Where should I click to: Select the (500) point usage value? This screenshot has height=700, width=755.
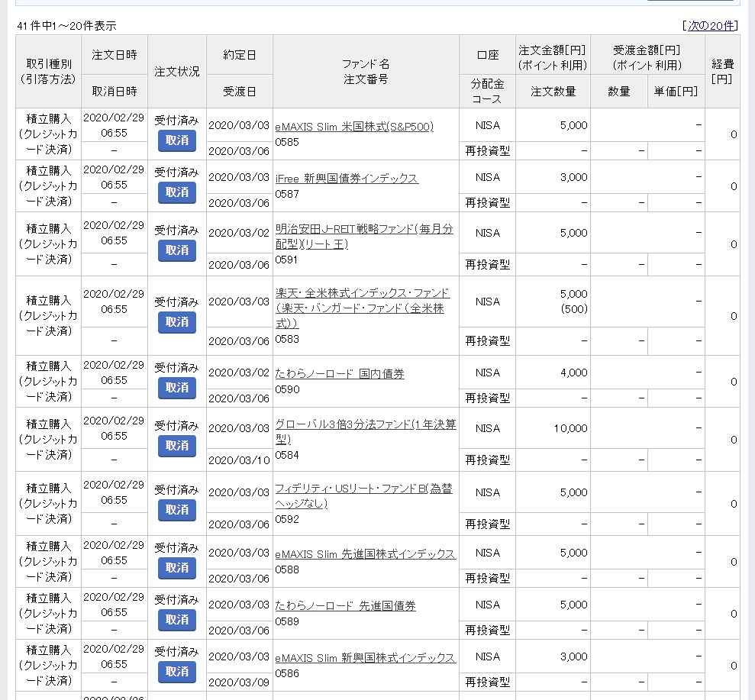coord(574,309)
